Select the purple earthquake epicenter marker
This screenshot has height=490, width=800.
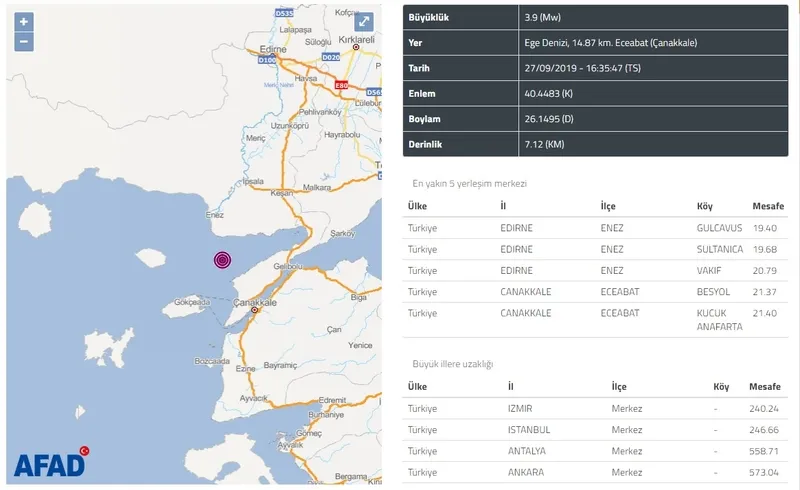[222, 260]
